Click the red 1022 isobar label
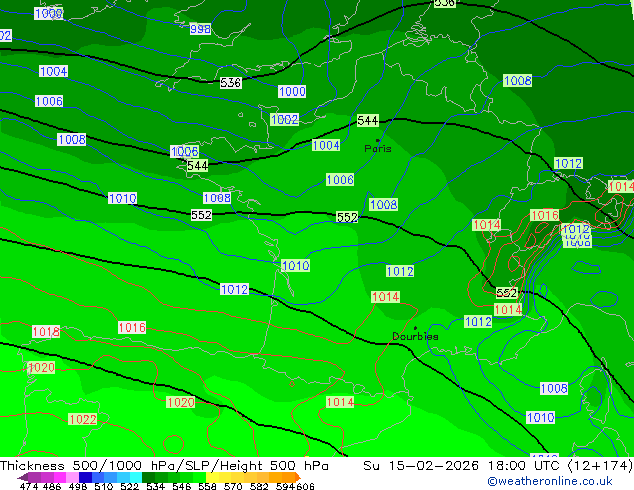 coord(82,419)
